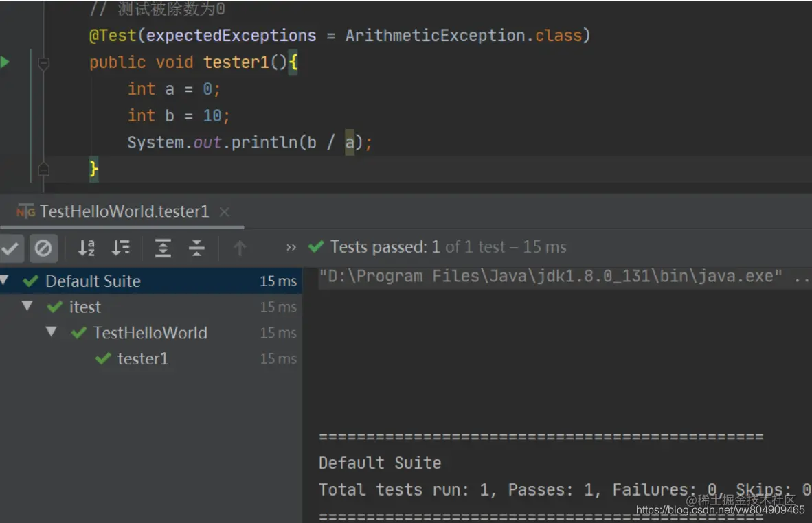Viewport: 812px width, 523px height.
Task: Click the 'int a = 0;' code line
Action: coord(174,89)
